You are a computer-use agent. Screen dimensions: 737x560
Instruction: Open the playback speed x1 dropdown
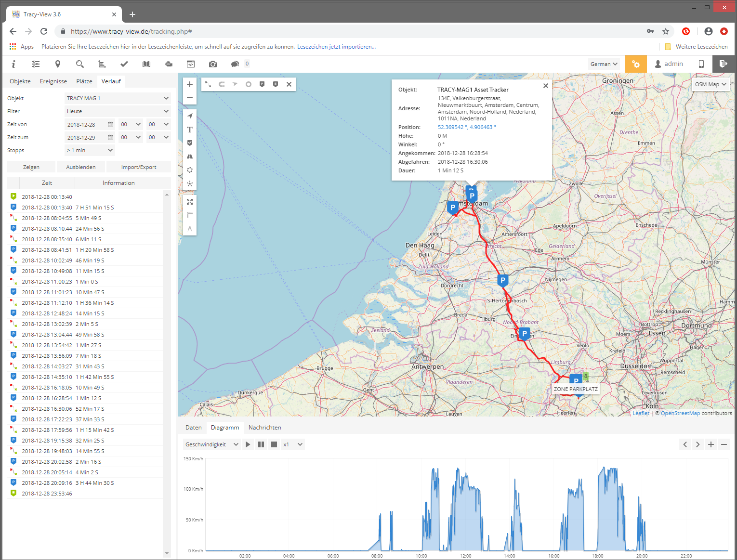tap(293, 444)
